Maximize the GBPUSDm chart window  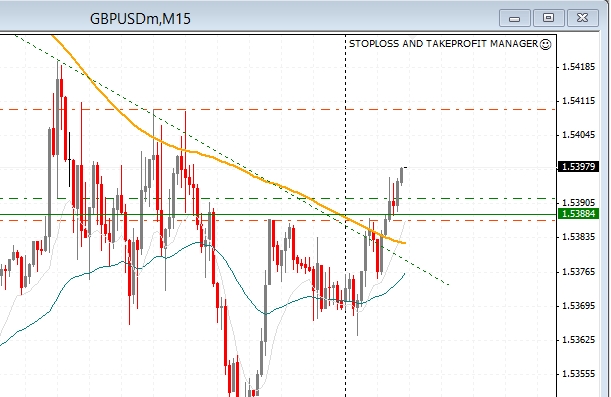[548, 18]
